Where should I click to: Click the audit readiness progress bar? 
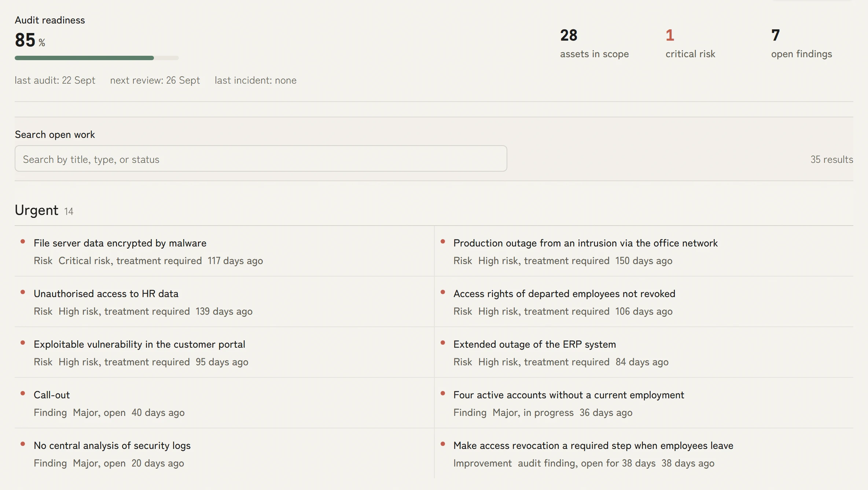[97, 58]
